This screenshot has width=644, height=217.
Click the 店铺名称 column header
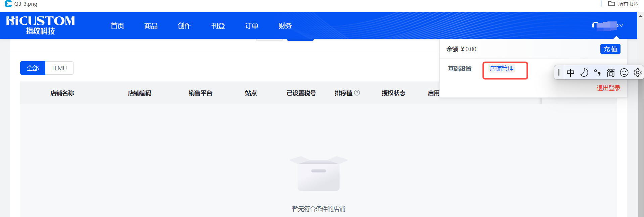(x=62, y=93)
